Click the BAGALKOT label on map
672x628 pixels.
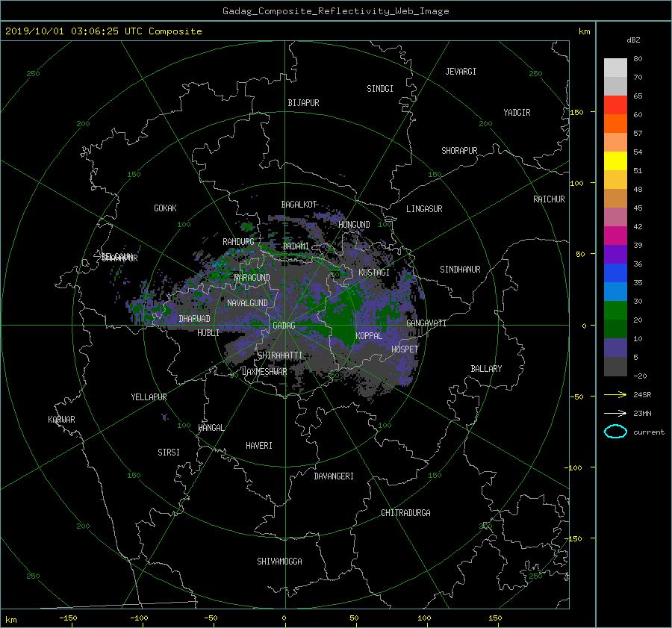click(299, 205)
